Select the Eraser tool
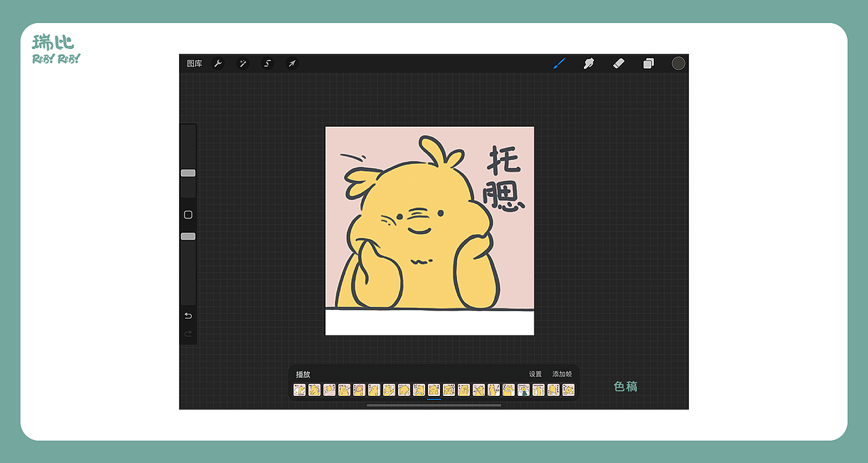This screenshot has height=463, width=868. click(x=618, y=63)
